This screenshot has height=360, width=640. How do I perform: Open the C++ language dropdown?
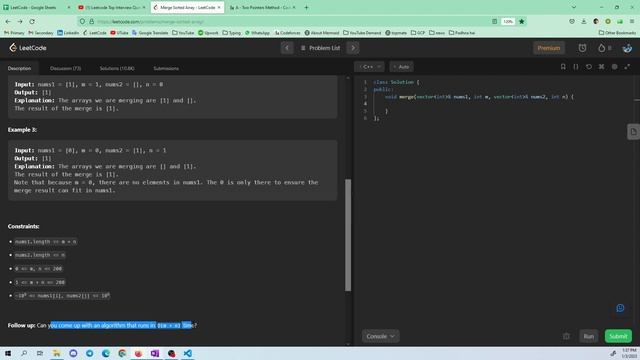(x=369, y=67)
